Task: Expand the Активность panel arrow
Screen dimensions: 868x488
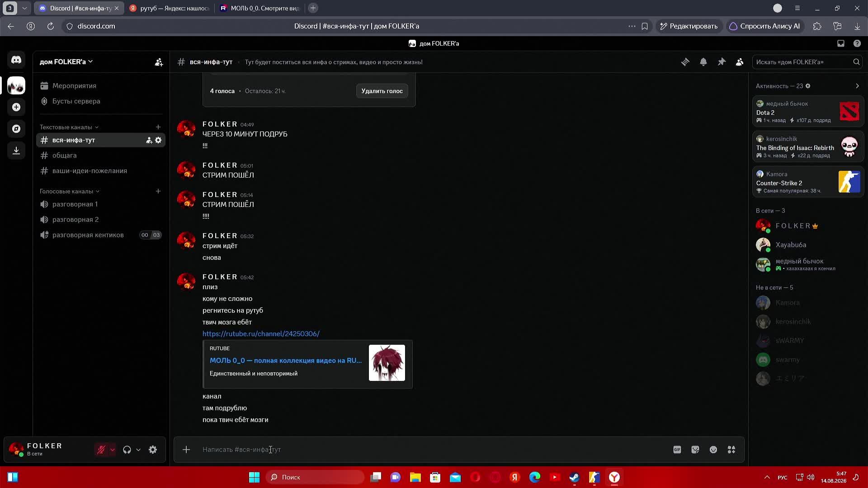Action: coord(857,86)
